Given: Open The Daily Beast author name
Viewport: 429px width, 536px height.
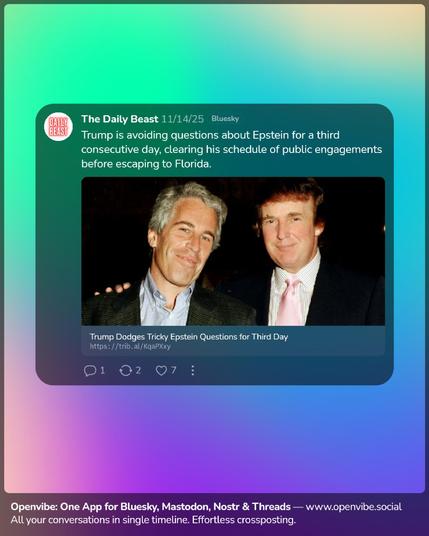Looking at the screenshot, I should [x=120, y=119].
